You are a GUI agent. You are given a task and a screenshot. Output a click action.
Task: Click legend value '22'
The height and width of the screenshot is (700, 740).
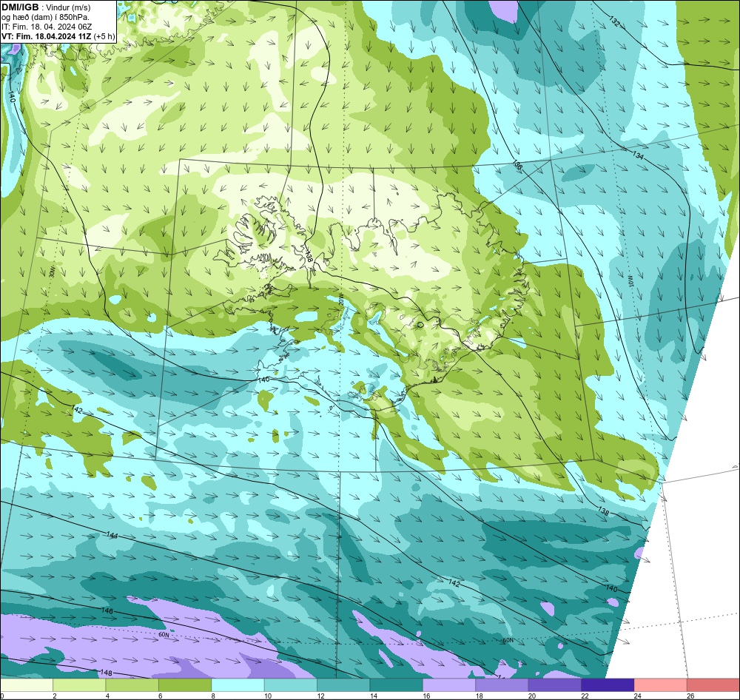pos(585,696)
